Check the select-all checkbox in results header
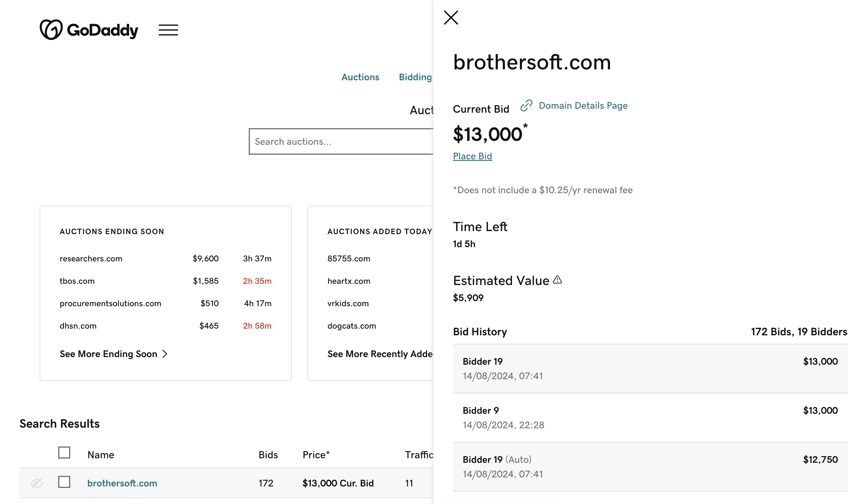Image resolution: width=867 pixels, height=504 pixels. (x=64, y=453)
